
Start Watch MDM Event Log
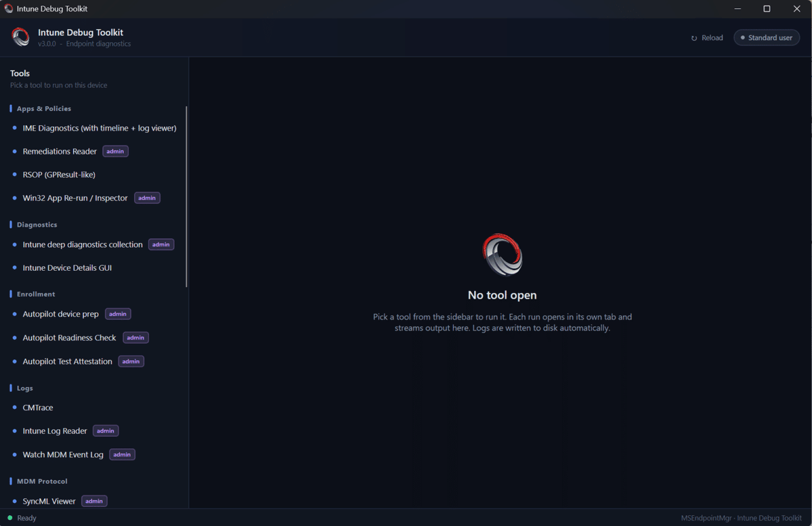pos(63,454)
